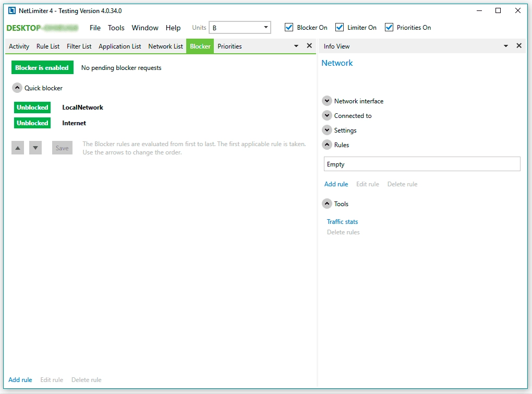Screen dimensions: 532x394
Task: Click the LocalNetwork label
Action: tap(82, 107)
